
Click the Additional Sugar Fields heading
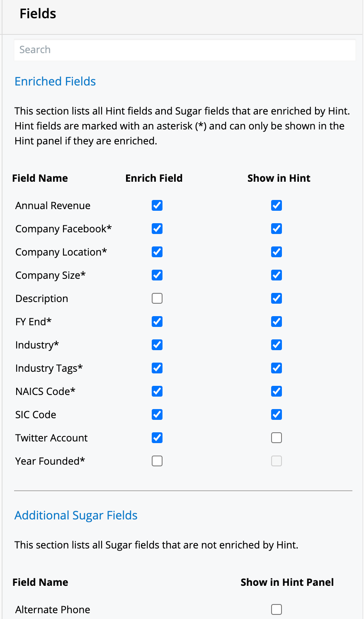[x=76, y=515]
